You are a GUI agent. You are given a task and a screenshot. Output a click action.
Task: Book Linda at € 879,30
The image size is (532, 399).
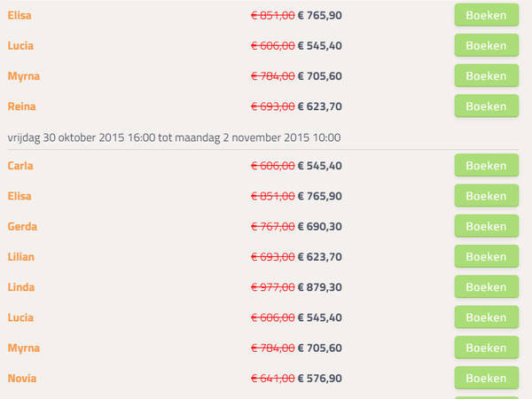[x=487, y=286]
